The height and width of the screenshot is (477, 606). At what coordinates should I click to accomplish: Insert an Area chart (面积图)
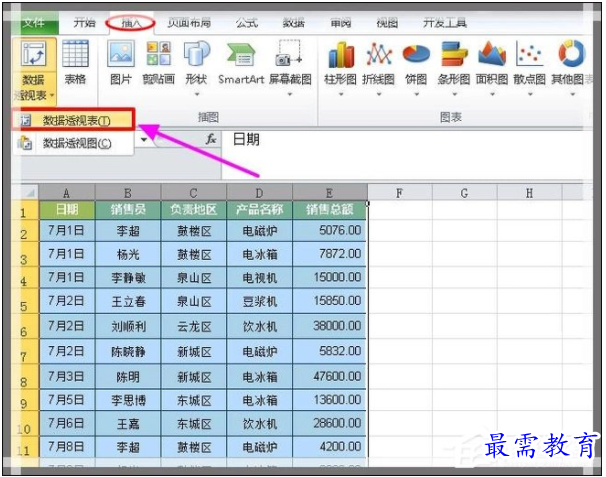(492, 54)
